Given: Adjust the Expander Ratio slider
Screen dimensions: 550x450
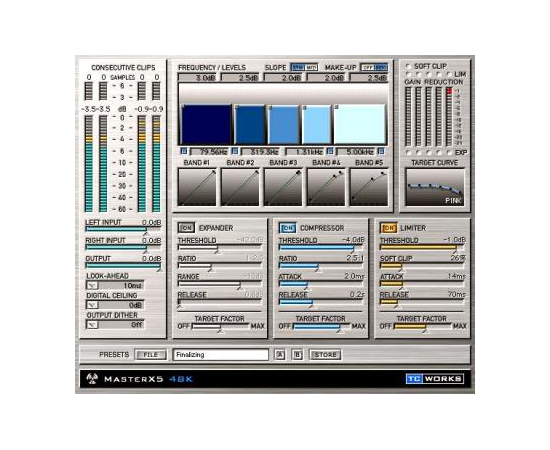Looking at the screenshot, I should 220,266.
